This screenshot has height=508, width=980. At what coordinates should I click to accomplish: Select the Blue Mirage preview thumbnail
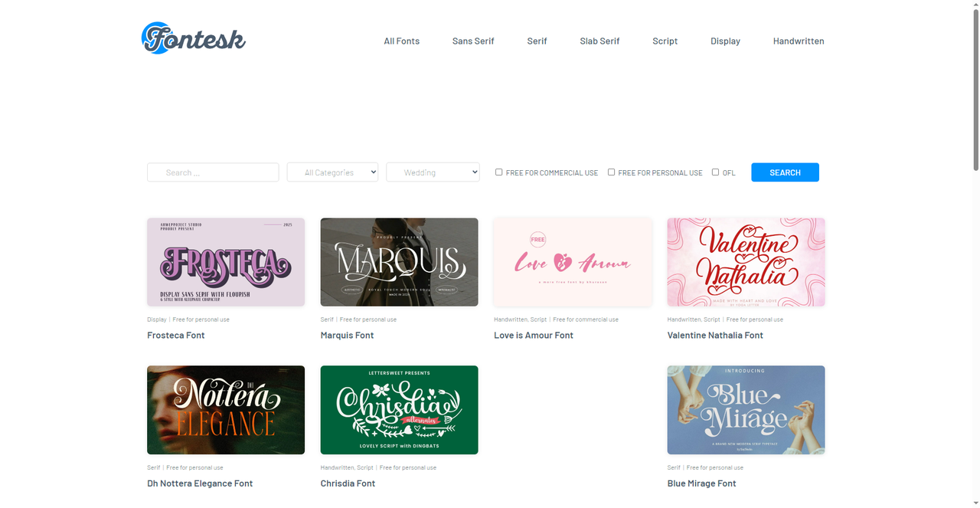coord(746,410)
